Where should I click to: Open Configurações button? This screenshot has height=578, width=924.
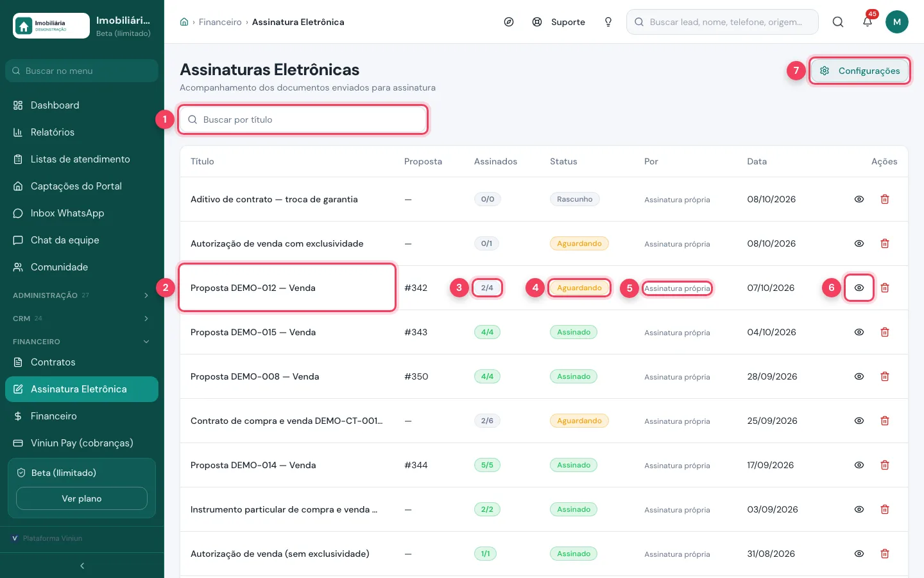point(860,71)
